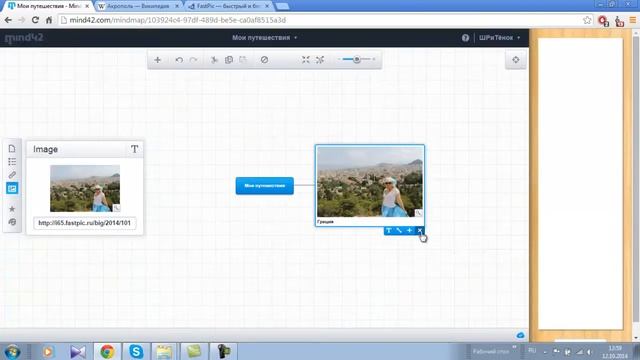Click the photo inside the Греция node
This screenshot has width=640, height=360.
pyautogui.click(x=370, y=182)
